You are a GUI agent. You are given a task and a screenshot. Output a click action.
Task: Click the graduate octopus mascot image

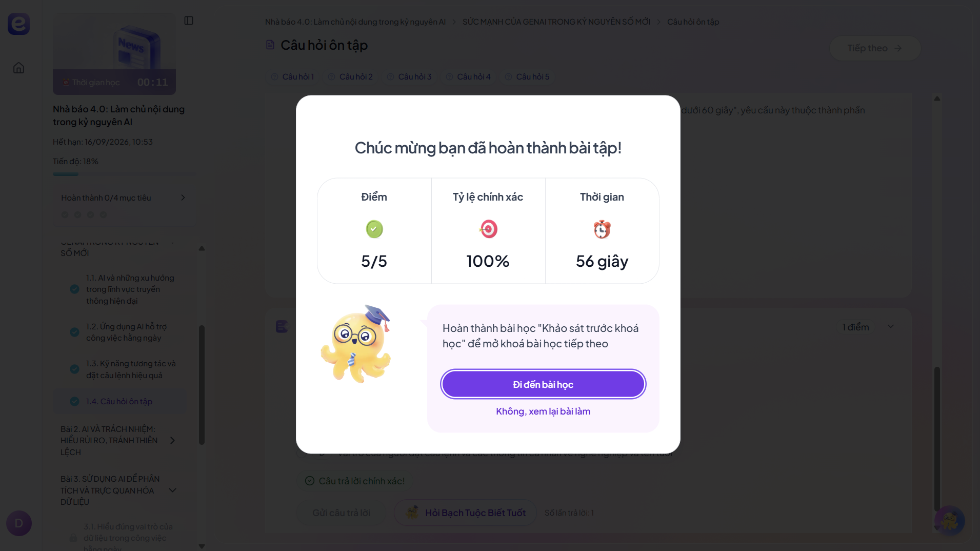tap(356, 344)
